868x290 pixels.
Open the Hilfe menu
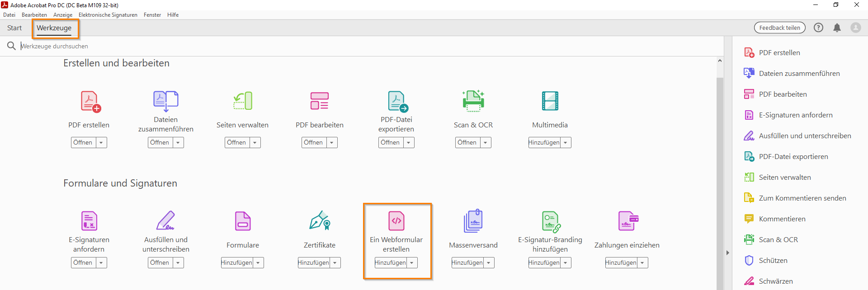(x=173, y=15)
